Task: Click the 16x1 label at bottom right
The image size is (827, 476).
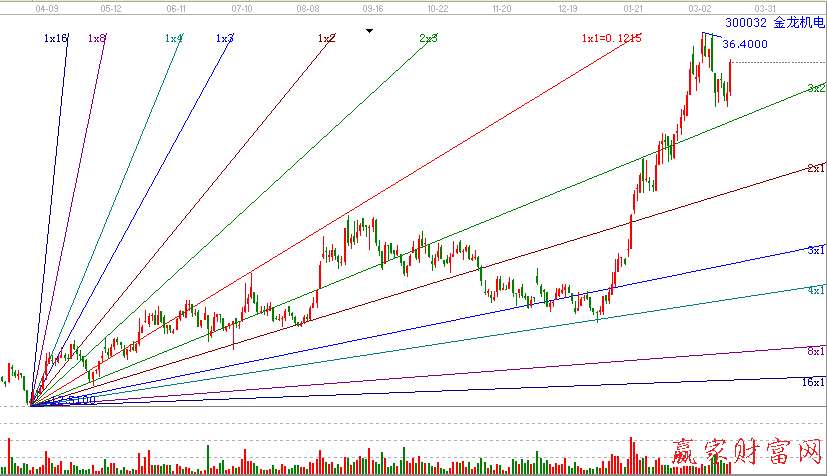Action: pos(813,382)
